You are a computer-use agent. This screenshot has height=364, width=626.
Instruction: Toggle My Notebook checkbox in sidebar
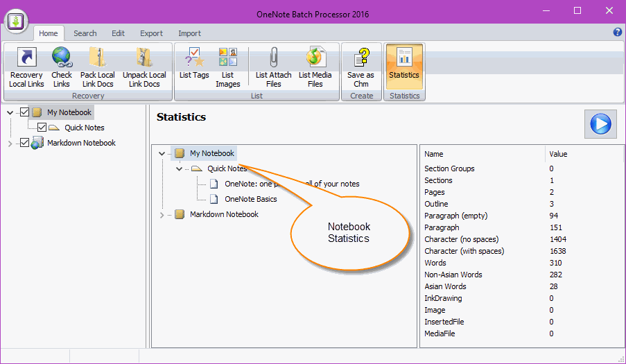tap(24, 112)
